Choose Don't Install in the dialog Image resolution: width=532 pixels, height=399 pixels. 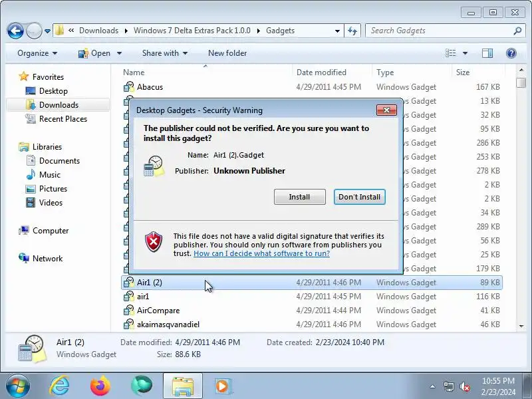tap(359, 197)
